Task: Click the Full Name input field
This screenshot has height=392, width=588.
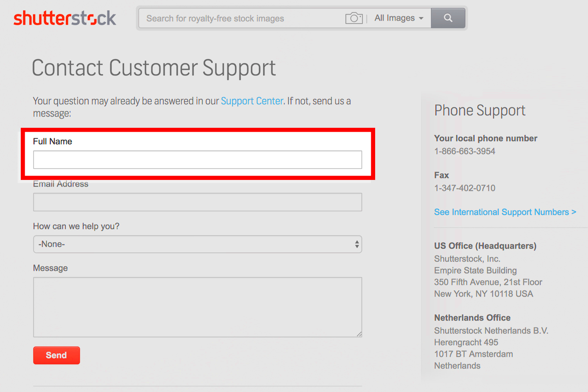Action: tap(197, 160)
